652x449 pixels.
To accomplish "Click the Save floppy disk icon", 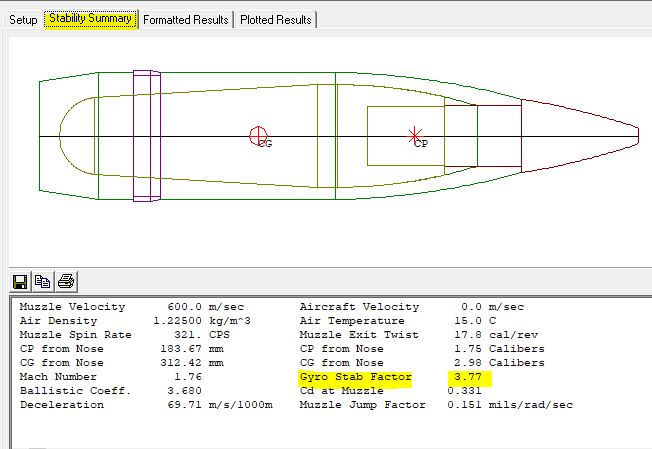I will [x=19, y=280].
